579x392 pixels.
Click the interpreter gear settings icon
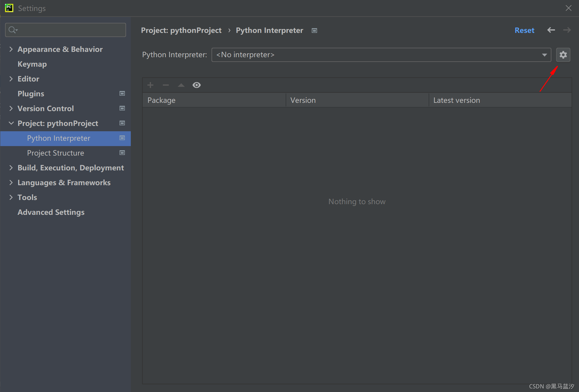coord(563,55)
